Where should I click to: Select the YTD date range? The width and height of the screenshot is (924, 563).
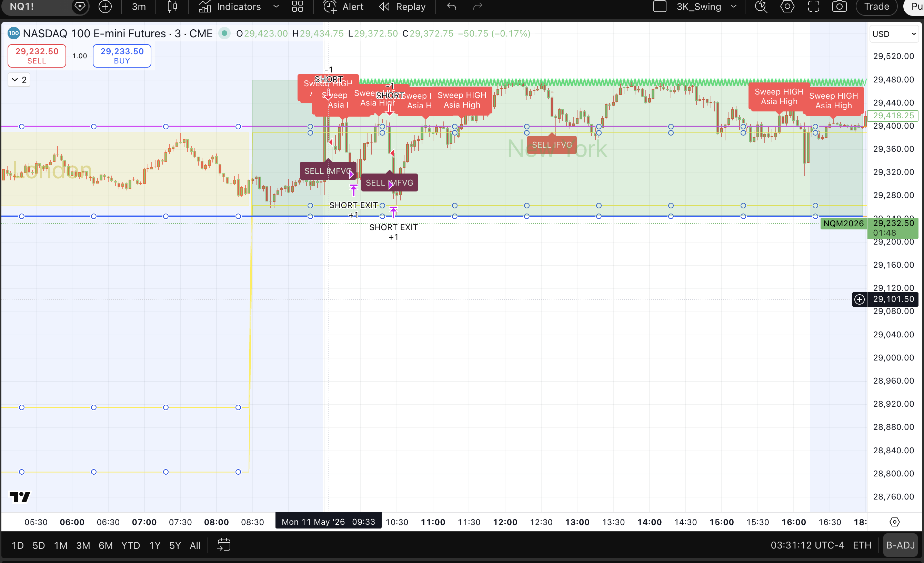click(x=131, y=545)
